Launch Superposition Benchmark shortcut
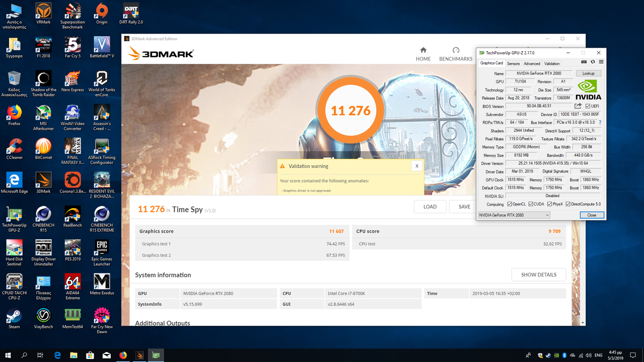The image size is (644, 362). point(72,16)
